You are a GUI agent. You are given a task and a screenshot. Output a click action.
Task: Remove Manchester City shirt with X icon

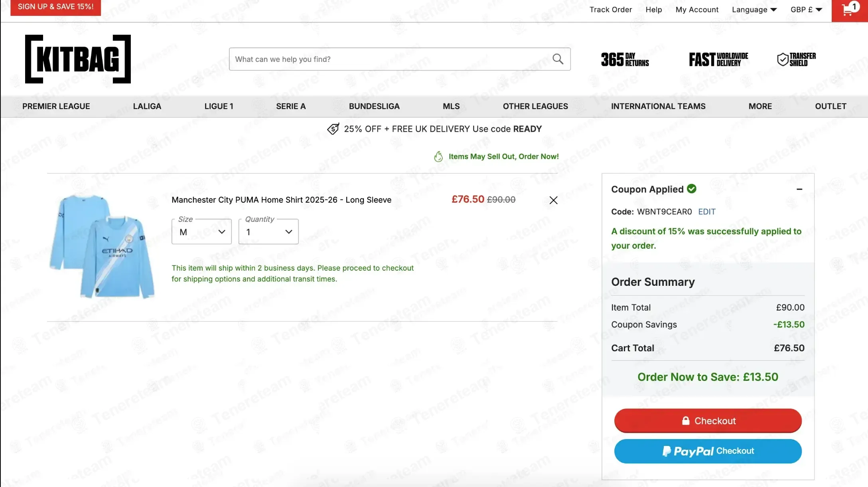[553, 200]
